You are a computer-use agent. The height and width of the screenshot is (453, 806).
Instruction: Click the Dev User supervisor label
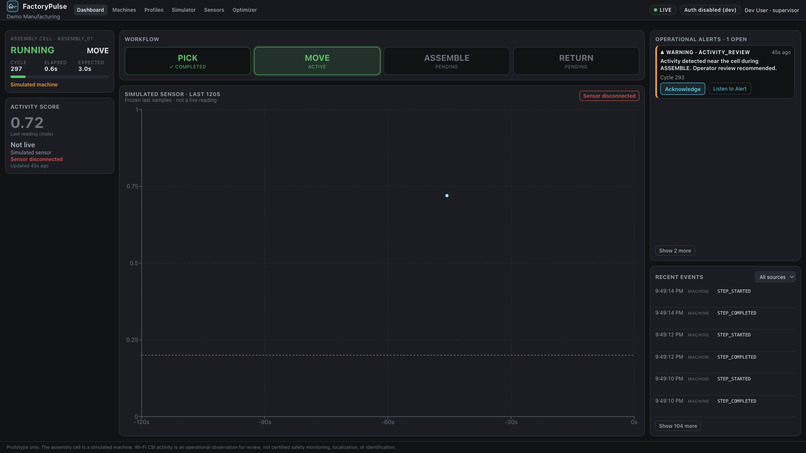[x=772, y=10]
